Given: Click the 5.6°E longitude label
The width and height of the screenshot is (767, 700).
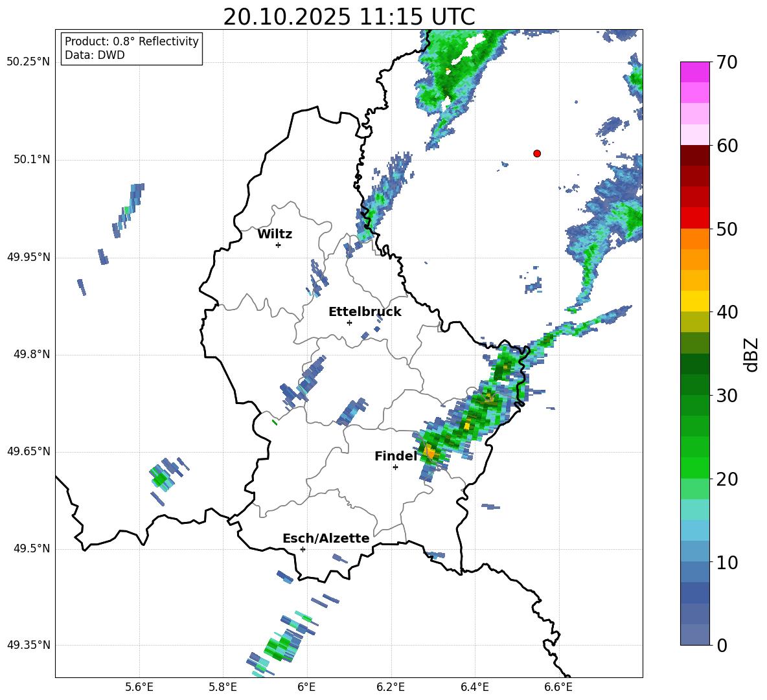Looking at the screenshot, I should (139, 688).
